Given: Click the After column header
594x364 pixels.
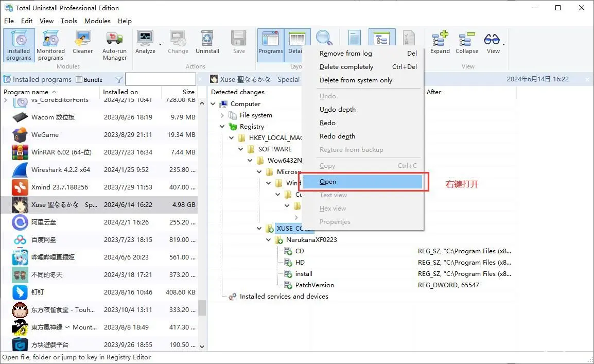Looking at the screenshot, I should tap(434, 92).
